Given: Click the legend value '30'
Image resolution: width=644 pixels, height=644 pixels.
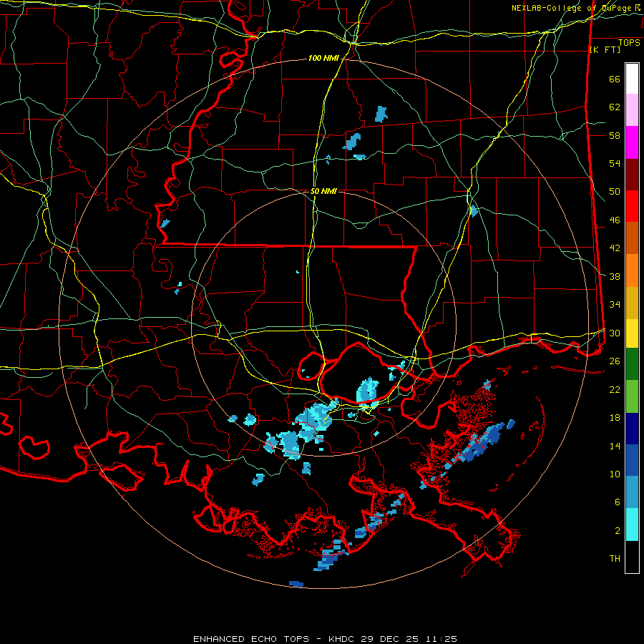Looking at the screenshot, I should click(615, 333).
